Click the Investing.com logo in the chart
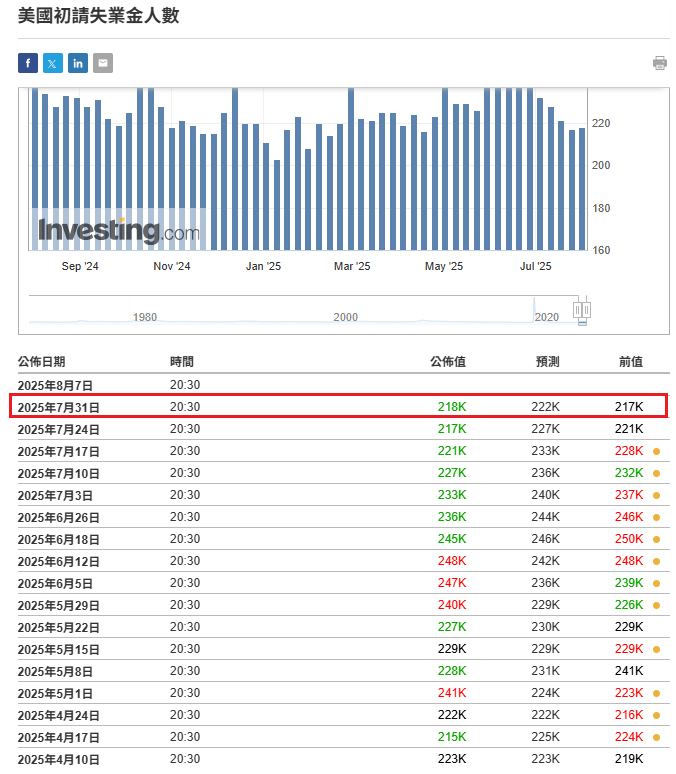Image resolution: width=676 pixels, height=774 pixels. (118, 231)
